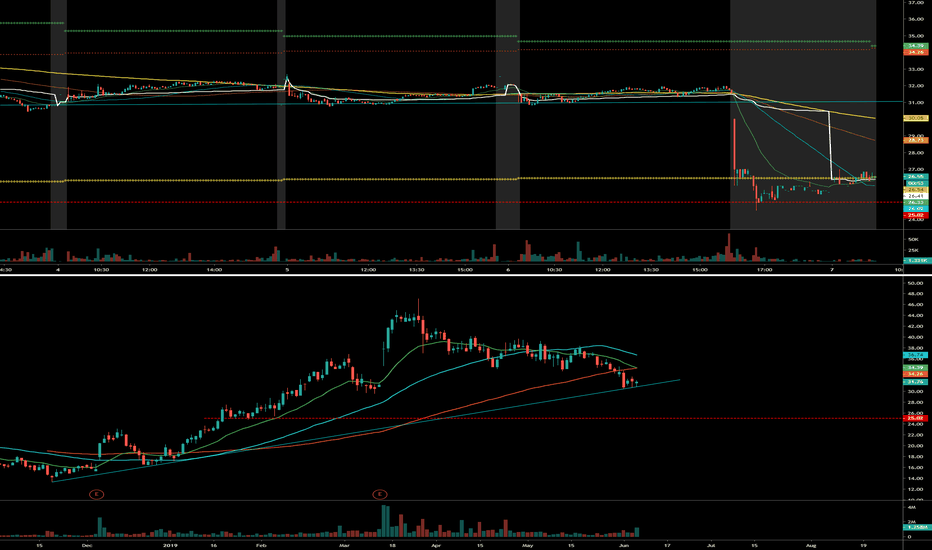This screenshot has width=932, height=550.
Task: Click the 14:00 label on intraday time axis
Action: click(214, 270)
